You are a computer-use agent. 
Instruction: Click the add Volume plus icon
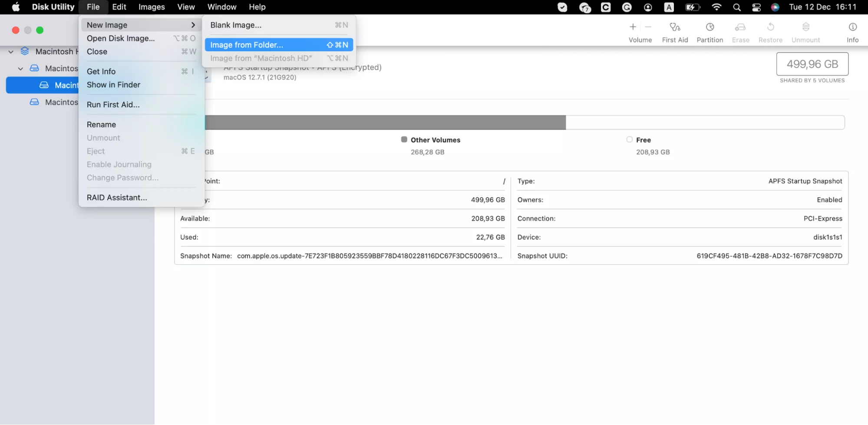(x=633, y=26)
